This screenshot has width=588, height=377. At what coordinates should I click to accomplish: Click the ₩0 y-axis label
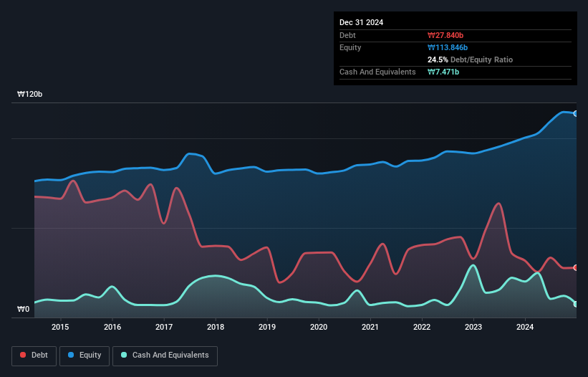(23, 309)
